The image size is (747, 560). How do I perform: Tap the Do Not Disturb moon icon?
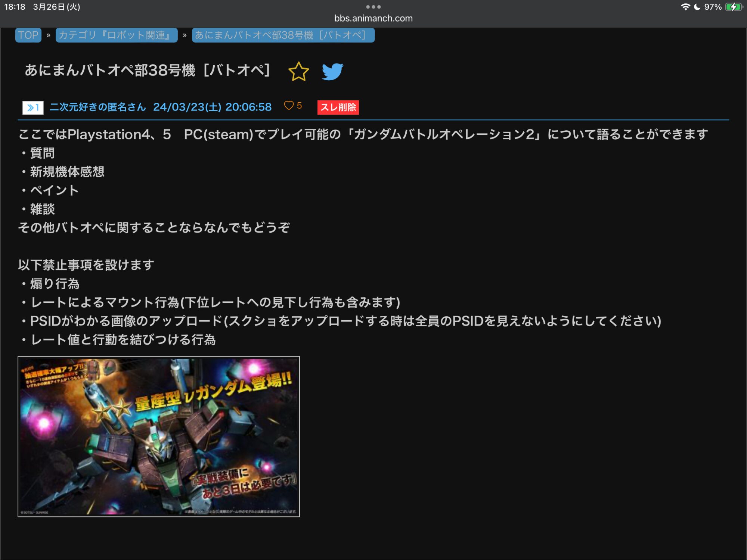click(x=697, y=7)
